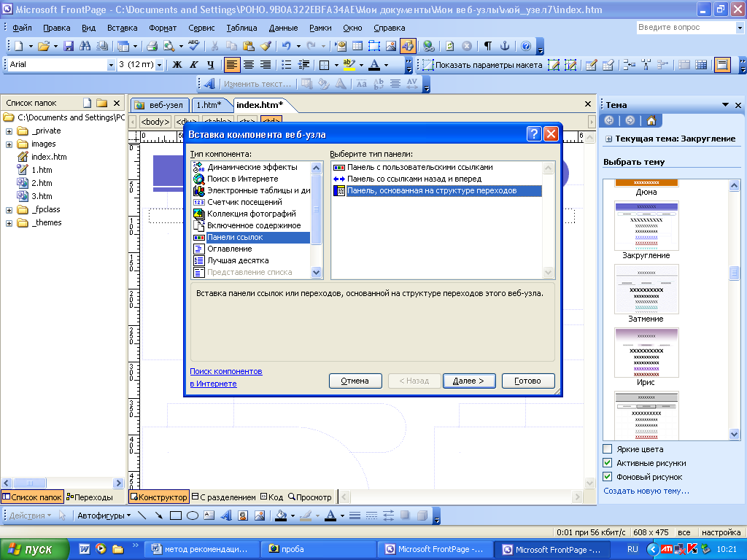Open the Автофигуры dropdown

click(104, 516)
